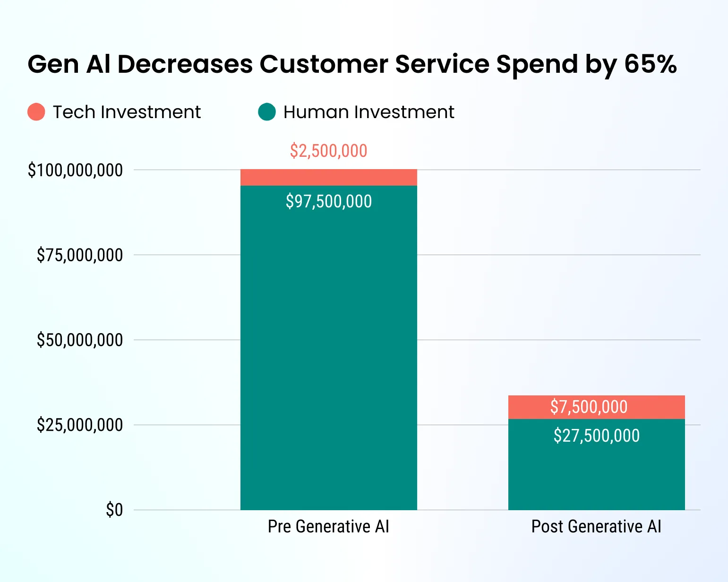Click the $0 y-axis tick label
The height and width of the screenshot is (582, 728).
tap(114, 510)
